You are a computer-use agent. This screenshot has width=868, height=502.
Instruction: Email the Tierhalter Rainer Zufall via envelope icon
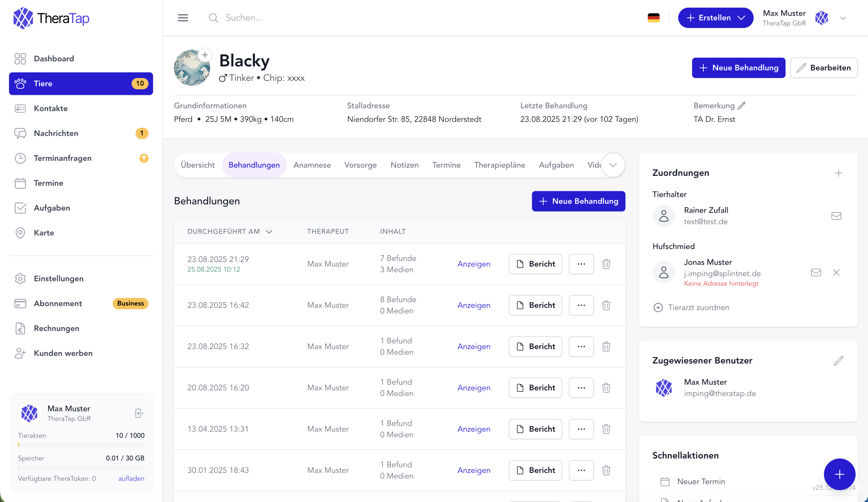point(836,216)
